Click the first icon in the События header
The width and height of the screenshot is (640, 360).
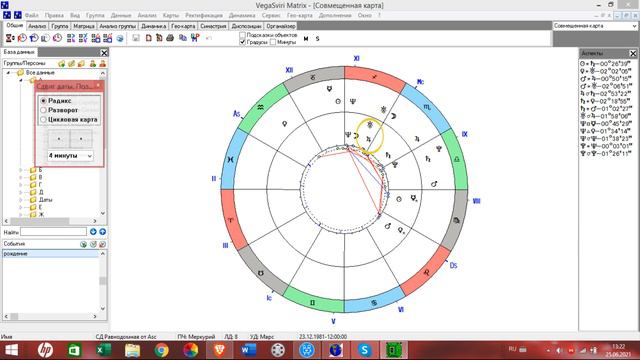[x=83, y=244]
